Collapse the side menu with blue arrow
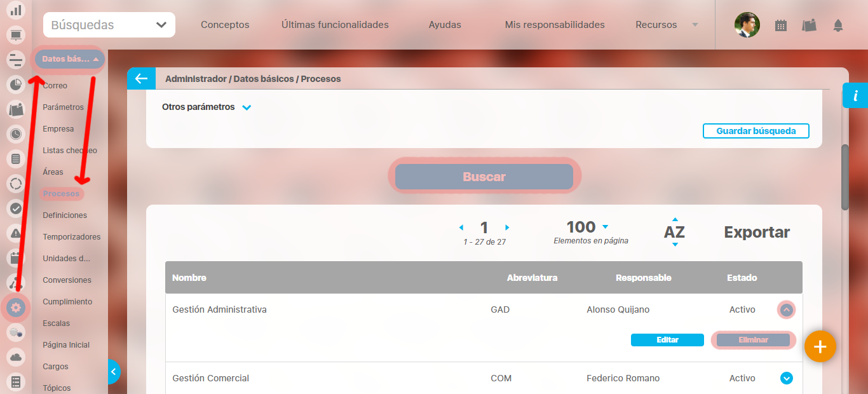The width and height of the screenshot is (868, 394). pyautogui.click(x=114, y=372)
